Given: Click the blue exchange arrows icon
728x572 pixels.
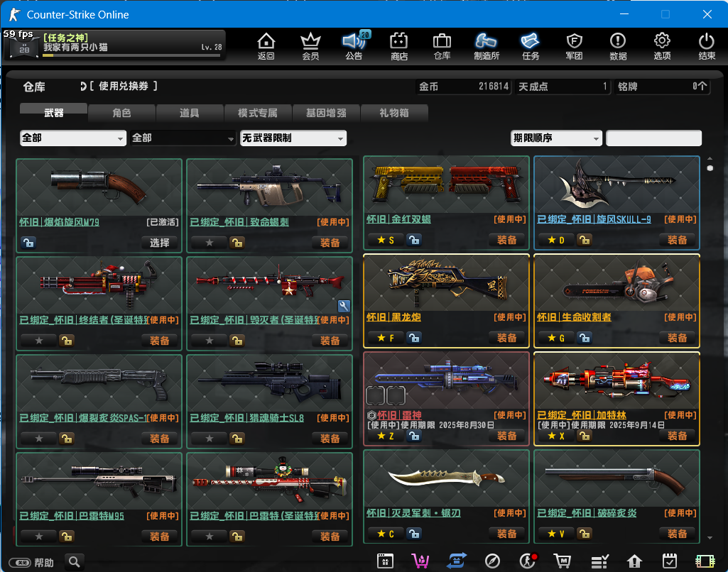Looking at the screenshot, I should pyautogui.click(x=457, y=561).
